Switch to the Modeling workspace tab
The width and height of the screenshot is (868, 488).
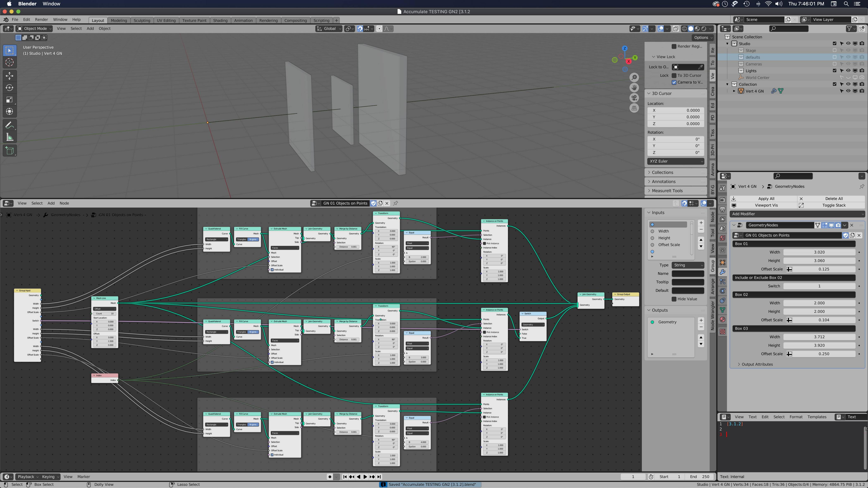coord(119,20)
